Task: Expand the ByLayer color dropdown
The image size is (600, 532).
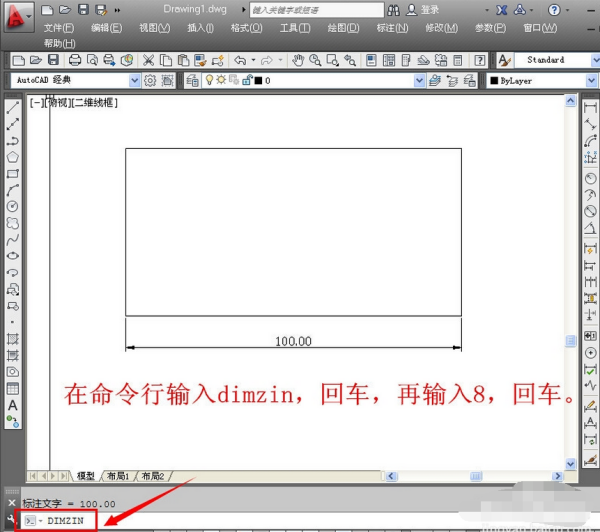Action: tap(540, 80)
